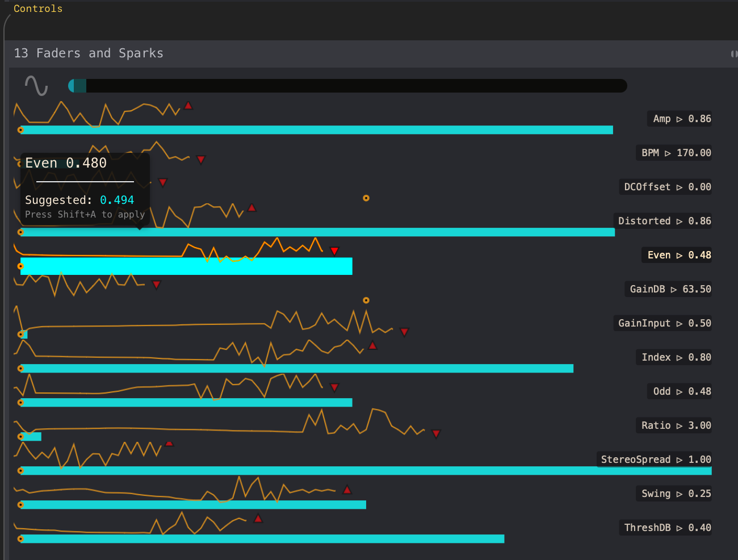The height and width of the screenshot is (560, 738).
Task: Click the up triangle ending the ThreshDB sparkline
Action: [x=258, y=519]
